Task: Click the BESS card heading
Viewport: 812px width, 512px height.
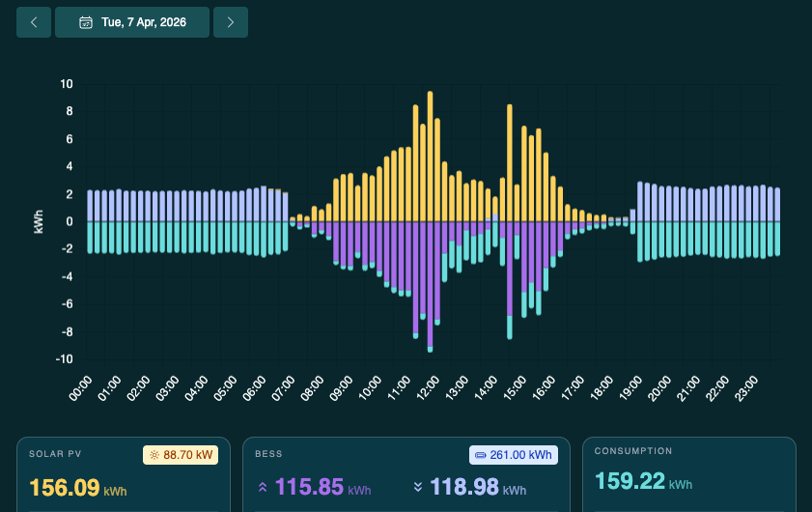Action: tap(268, 454)
